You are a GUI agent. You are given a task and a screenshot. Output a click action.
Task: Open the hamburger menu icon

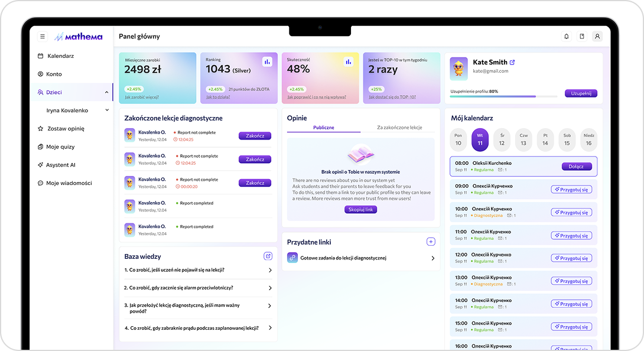click(x=43, y=37)
